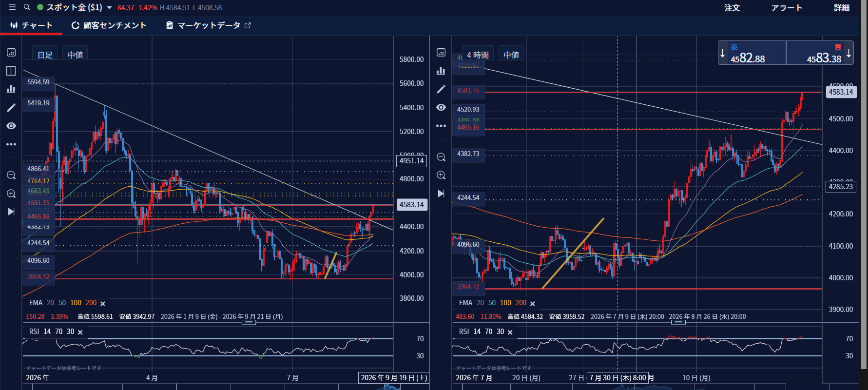Switch to the 顧客センチメント tab
Screen dimensions: 868x390
click(x=109, y=25)
